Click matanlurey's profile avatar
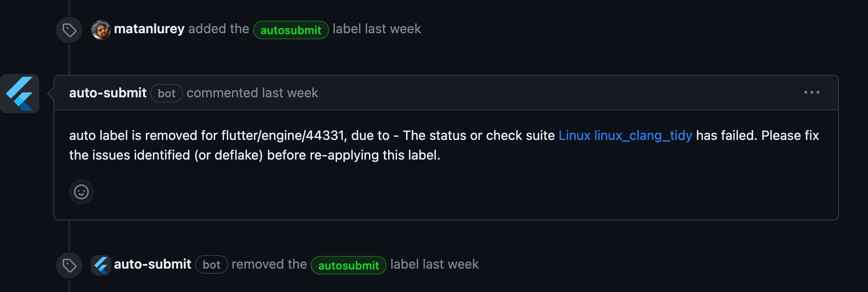 (x=100, y=29)
